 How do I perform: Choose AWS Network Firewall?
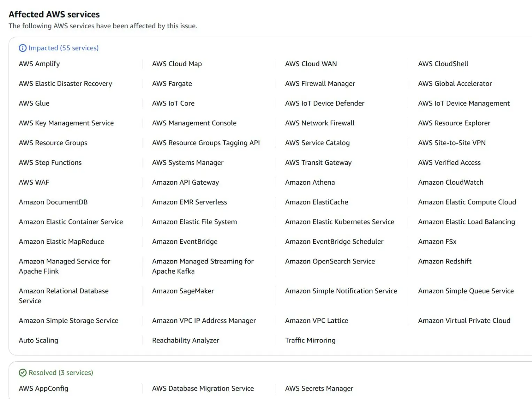[320, 123]
